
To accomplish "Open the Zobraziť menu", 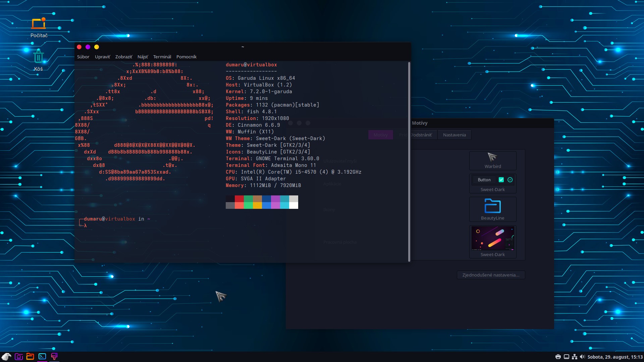I will click(124, 57).
